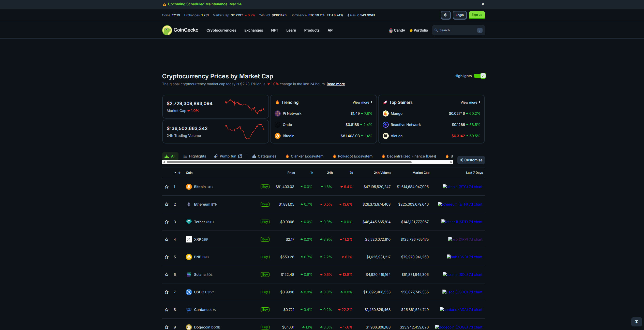Select the Polkadot Ecosystem tab

353,156
